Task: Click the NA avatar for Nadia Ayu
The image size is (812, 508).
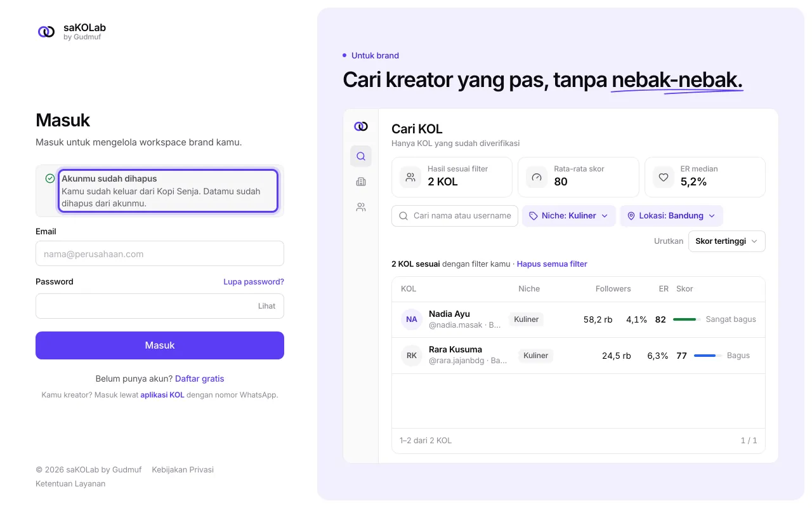Action: [412, 319]
